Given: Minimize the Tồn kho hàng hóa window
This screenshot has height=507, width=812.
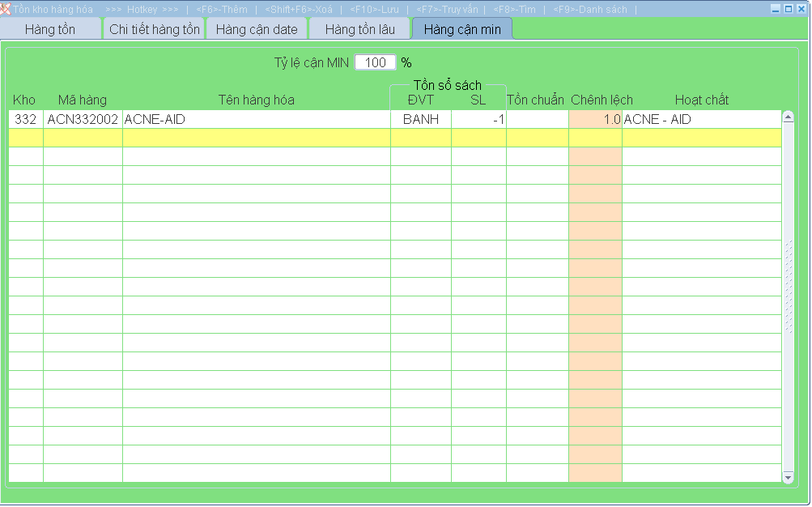Looking at the screenshot, I should tap(776, 9).
